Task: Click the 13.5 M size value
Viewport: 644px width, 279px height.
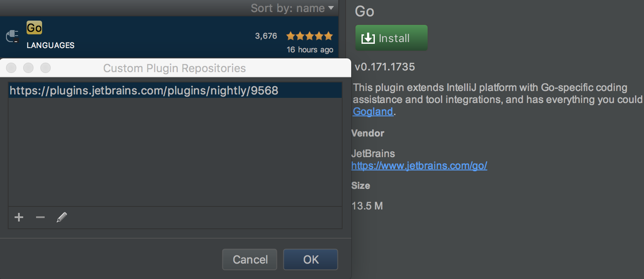Action: pos(367,206)
